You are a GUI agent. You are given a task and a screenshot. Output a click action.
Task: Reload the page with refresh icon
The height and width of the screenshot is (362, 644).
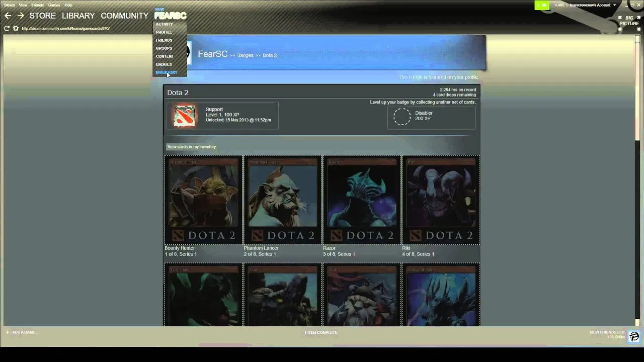[7, 28]
